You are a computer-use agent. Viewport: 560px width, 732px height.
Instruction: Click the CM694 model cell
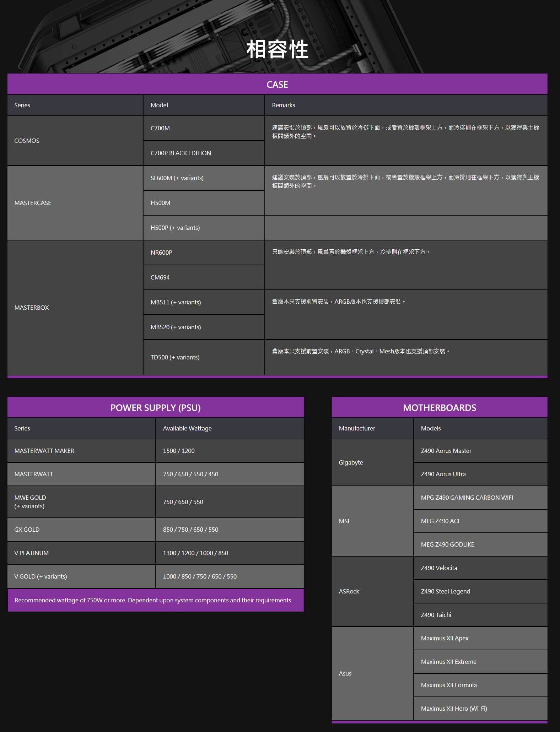(x=204, y=277)
